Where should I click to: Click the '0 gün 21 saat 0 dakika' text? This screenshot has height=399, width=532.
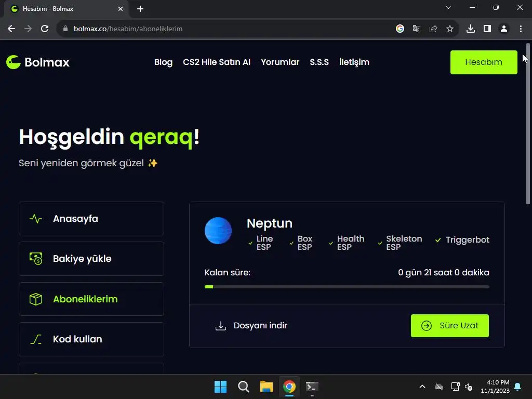[444, 272]
